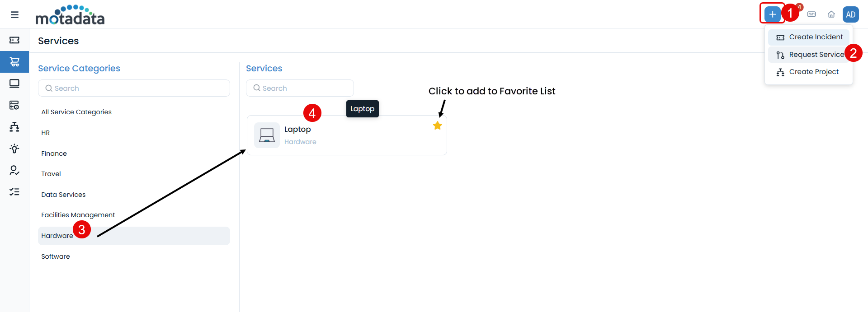The height and width of the screenshot is (312, 868).
Task: Open the hamburger menu icon
Action: [14, 15]
